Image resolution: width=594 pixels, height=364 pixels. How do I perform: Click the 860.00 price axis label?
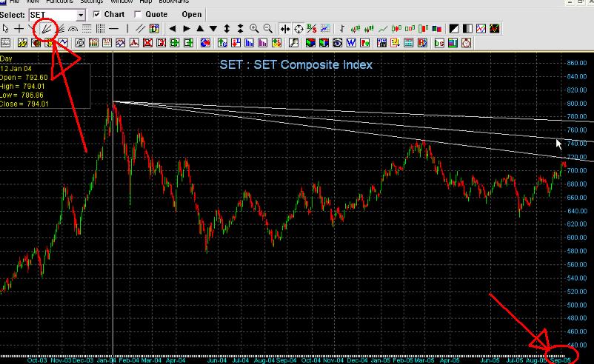pyautogui.click(x=576, y=63)
